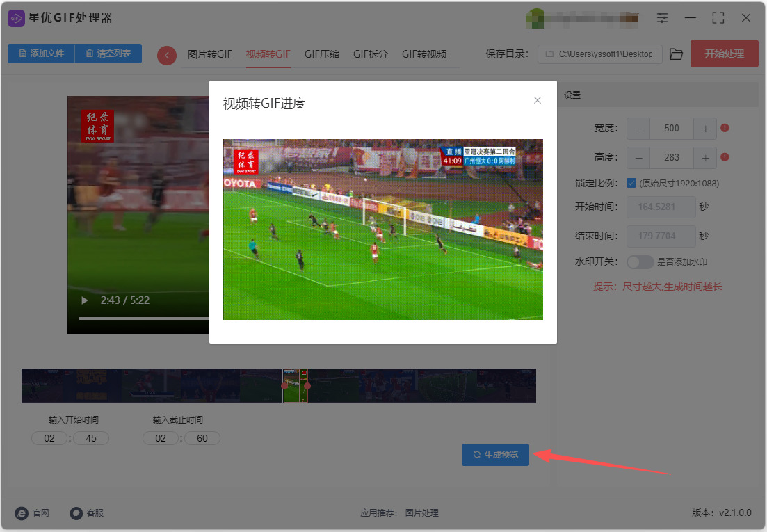Switch to the GIF压缩 tab

[x=321, y=54]
